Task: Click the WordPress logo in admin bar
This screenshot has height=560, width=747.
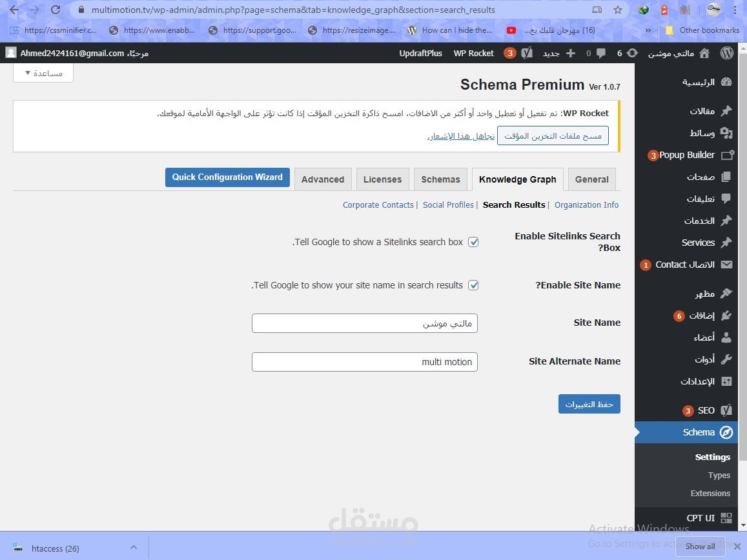Action: point(726,53)
